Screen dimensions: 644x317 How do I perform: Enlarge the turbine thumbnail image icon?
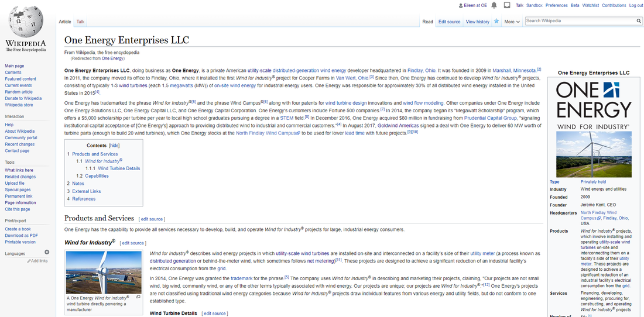coord(138,297)
